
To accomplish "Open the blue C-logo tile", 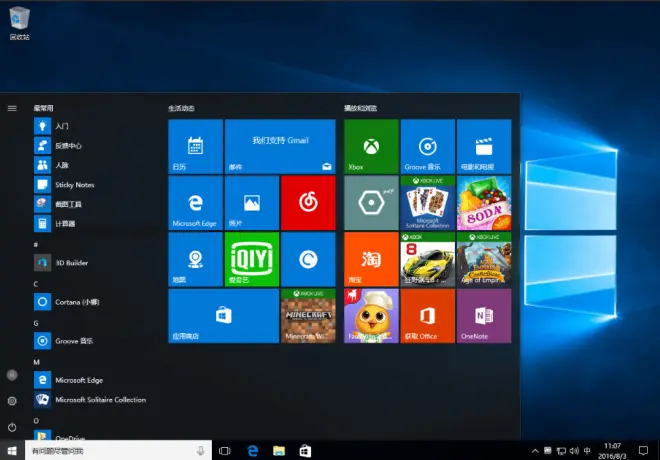I will pyautogui.click(x=308, y=259).
